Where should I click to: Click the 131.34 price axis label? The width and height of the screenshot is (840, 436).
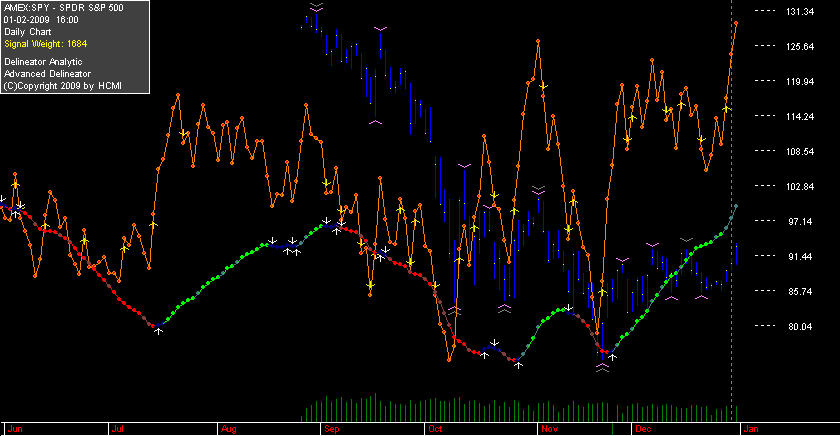click(x=800, y=12)
